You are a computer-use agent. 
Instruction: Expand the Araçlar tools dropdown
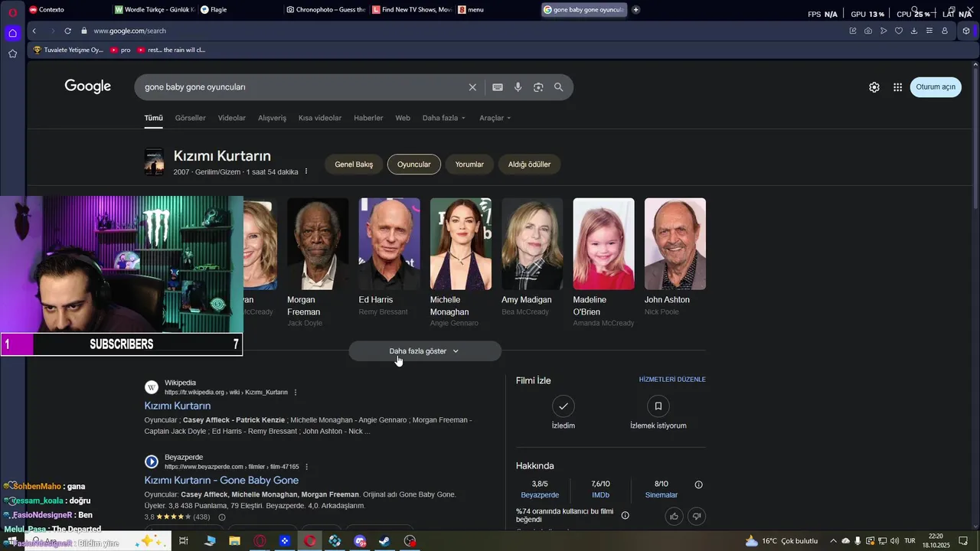point(495,118)
